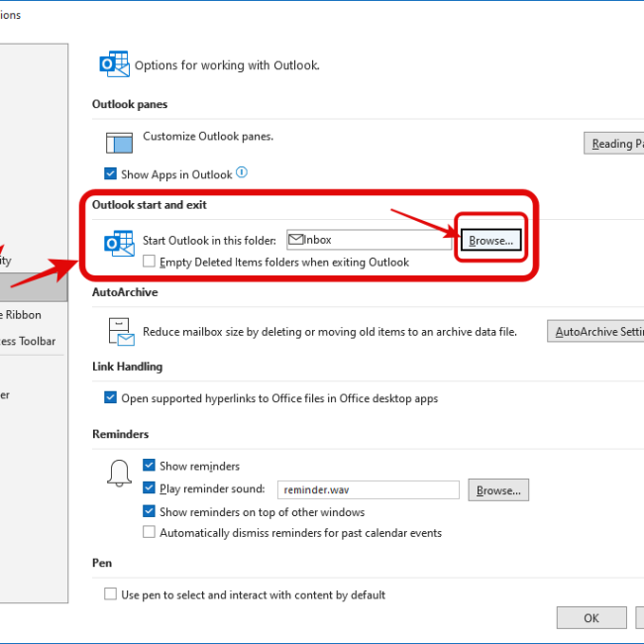Open AutoArchive Settings
Image resolution: width=644 pixels, height=644 pixels.
point(595,331)
